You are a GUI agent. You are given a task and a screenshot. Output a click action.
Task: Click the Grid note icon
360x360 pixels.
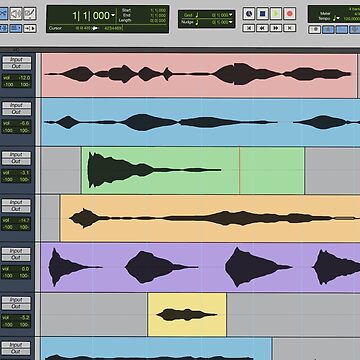coord(197,15)
